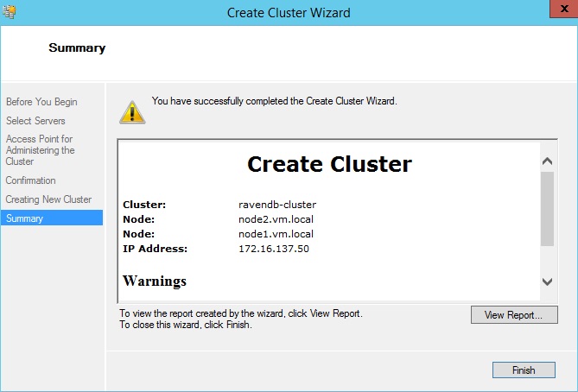This screenshot has width=578, height=392.
Task: Select the Before You Begin step
Action: click(x=41, y=102)
